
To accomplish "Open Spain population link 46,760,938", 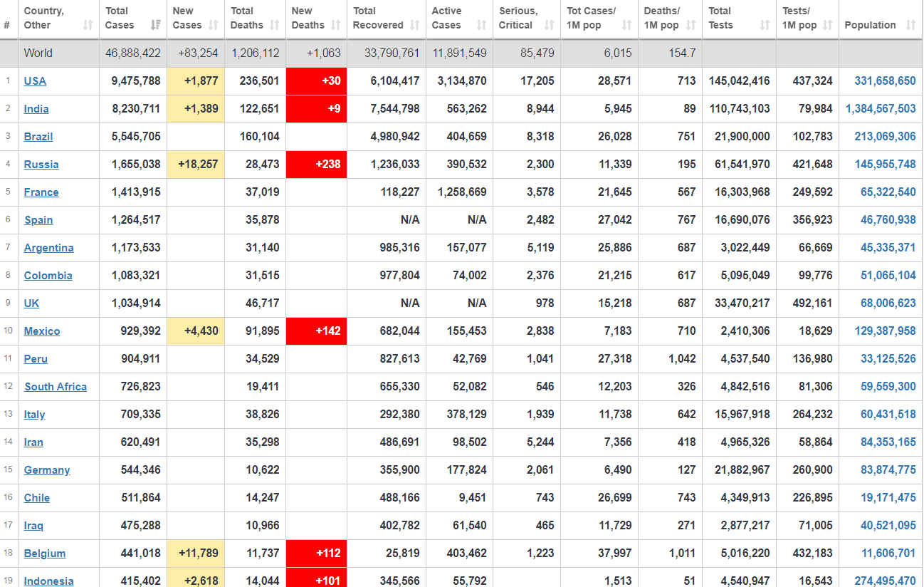I will tap(888, 220).
